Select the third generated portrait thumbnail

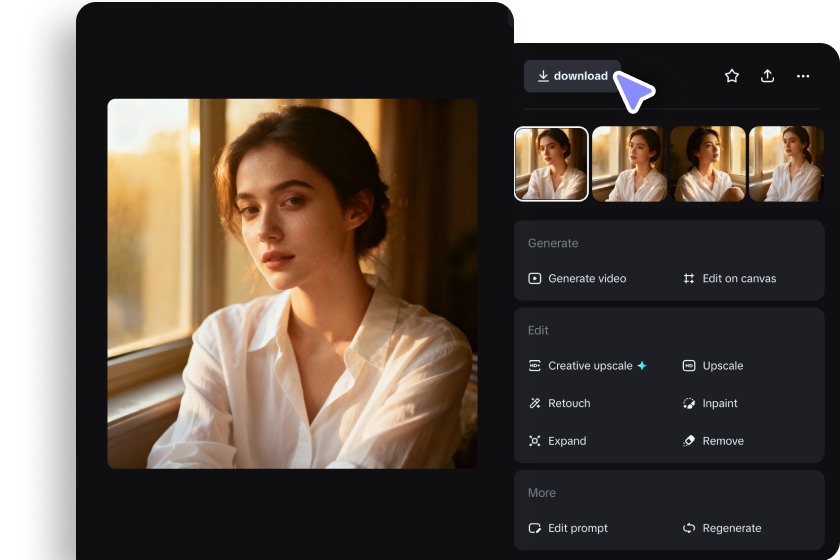708,164
